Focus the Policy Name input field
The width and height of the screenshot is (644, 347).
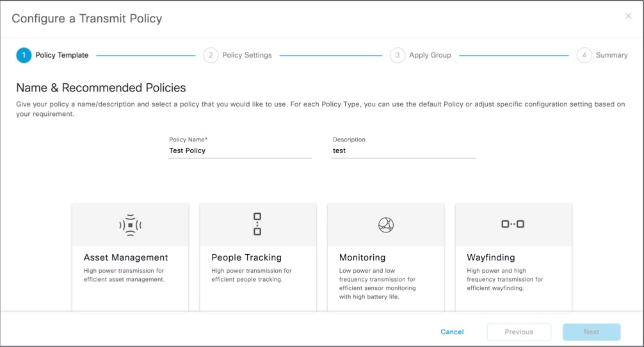240,150
